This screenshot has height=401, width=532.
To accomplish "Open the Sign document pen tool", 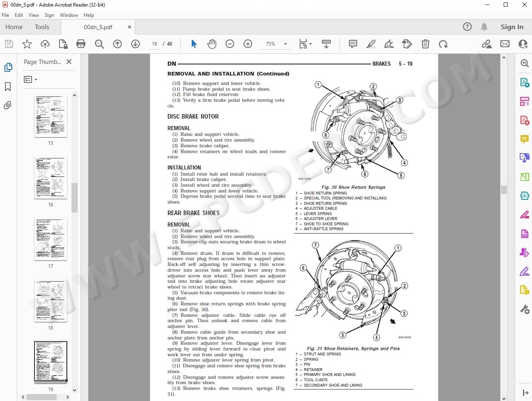I will point(389,44).
